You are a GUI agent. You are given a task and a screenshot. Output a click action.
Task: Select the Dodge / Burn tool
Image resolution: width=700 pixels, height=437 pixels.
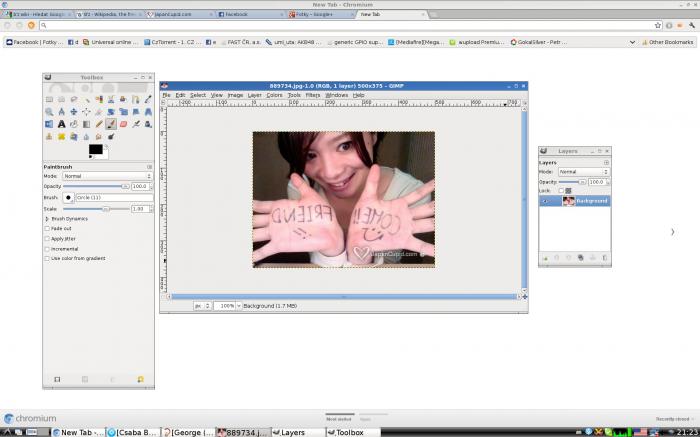(x=111, y=137)
